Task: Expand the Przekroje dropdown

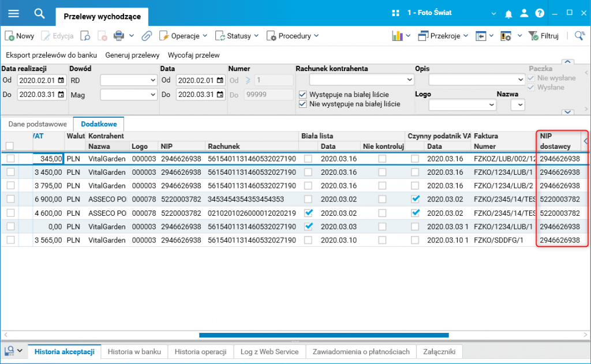Action: click(443, 36)
